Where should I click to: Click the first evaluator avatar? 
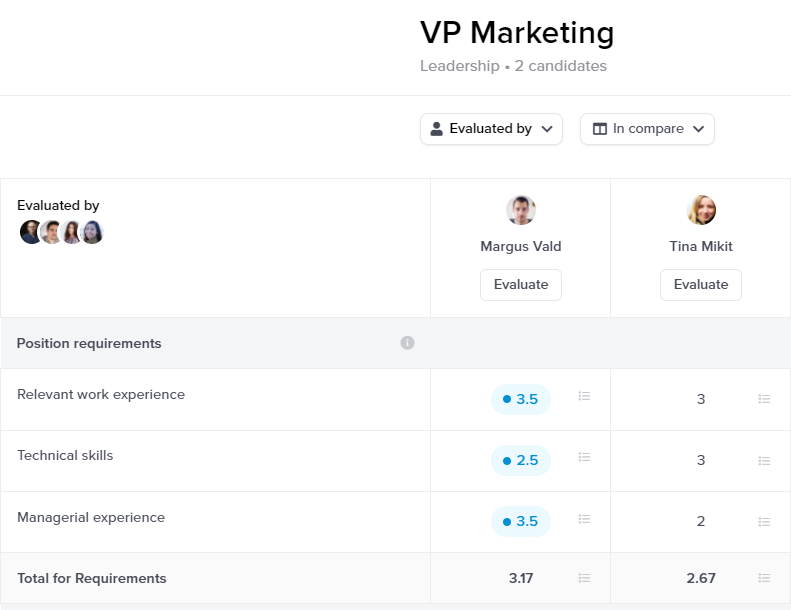pos(32,232)
